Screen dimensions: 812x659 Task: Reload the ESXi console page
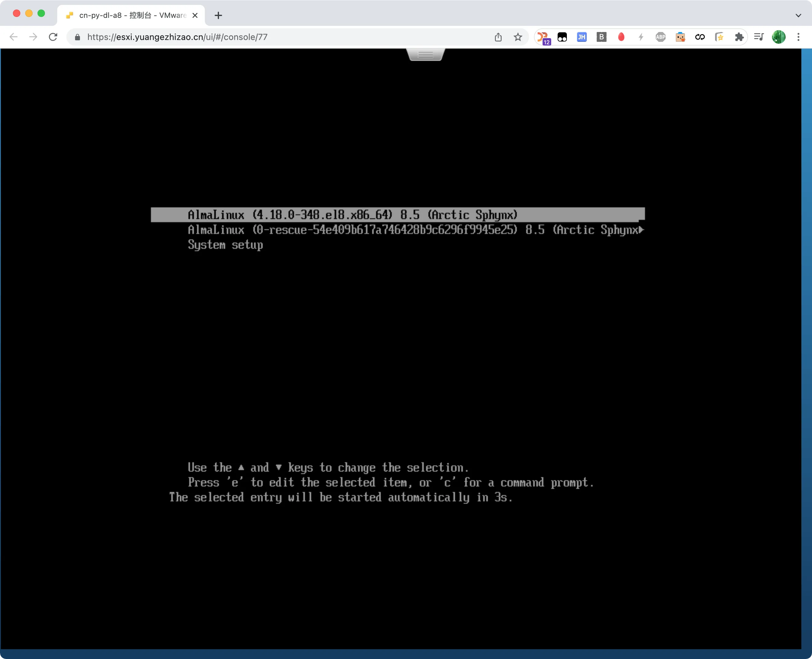click(53, 37)
